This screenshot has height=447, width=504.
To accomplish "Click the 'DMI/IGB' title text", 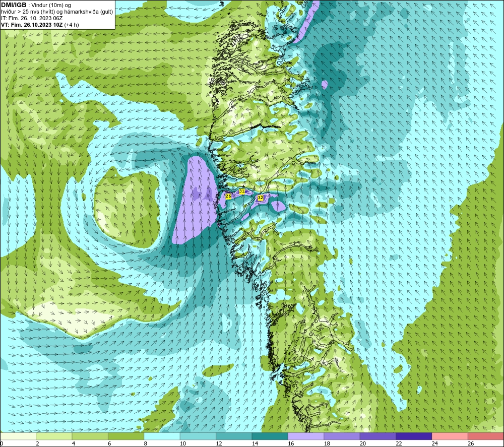I will click(x=14, y=5).
